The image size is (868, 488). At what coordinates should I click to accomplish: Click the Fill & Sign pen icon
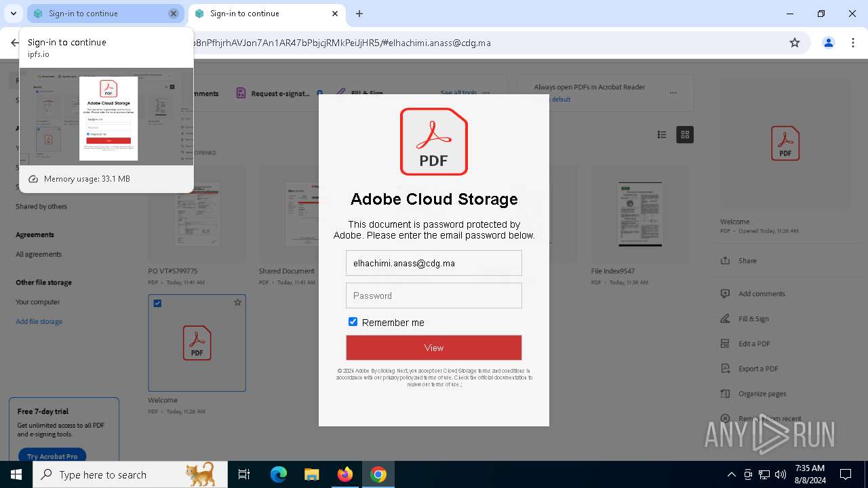725,319
